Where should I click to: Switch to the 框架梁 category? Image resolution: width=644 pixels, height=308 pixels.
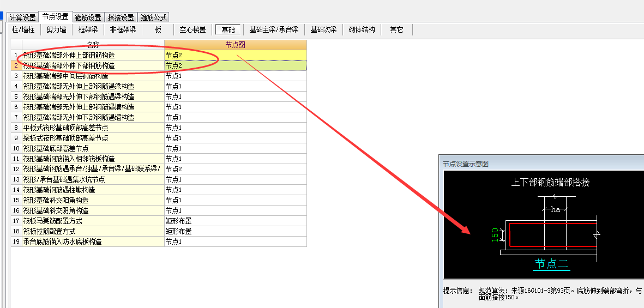pos(88,29)
